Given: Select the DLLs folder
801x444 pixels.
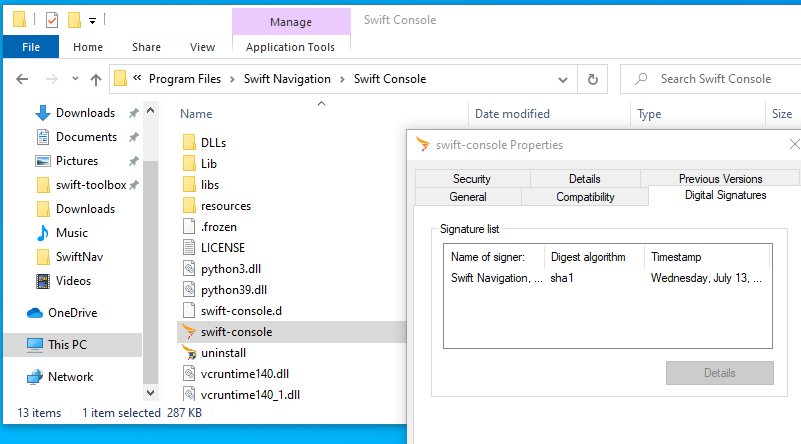Looking at the screenshot, I should tap(213, 143).
